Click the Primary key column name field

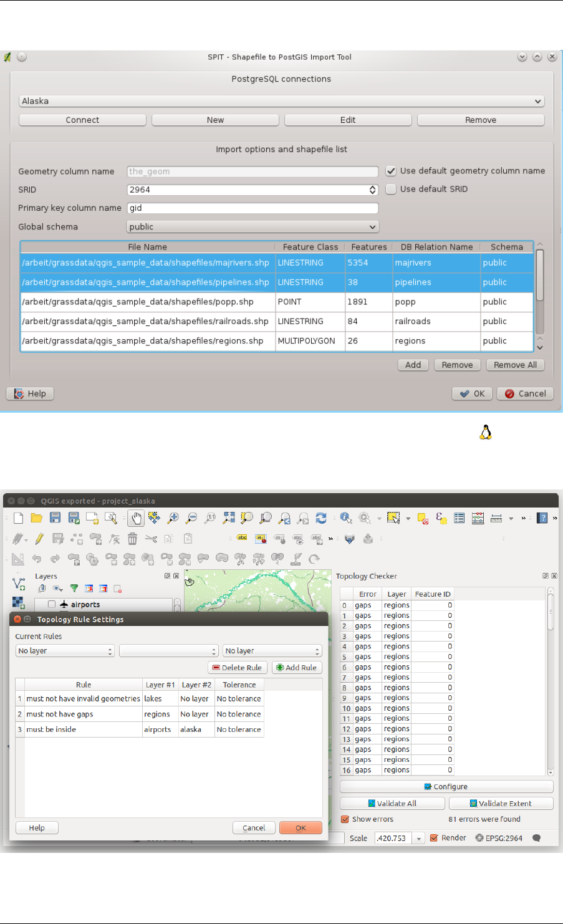click(253, 208)
